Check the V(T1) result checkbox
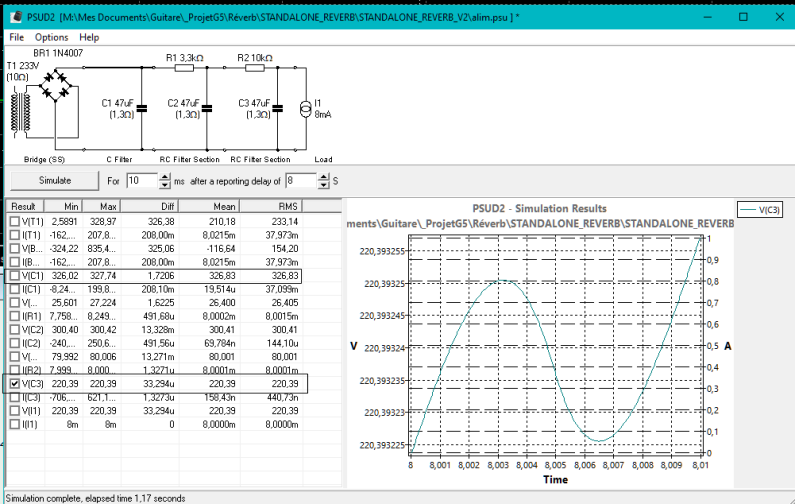The width and height of the screenshot is (795, 504). [x=14, y=220]
